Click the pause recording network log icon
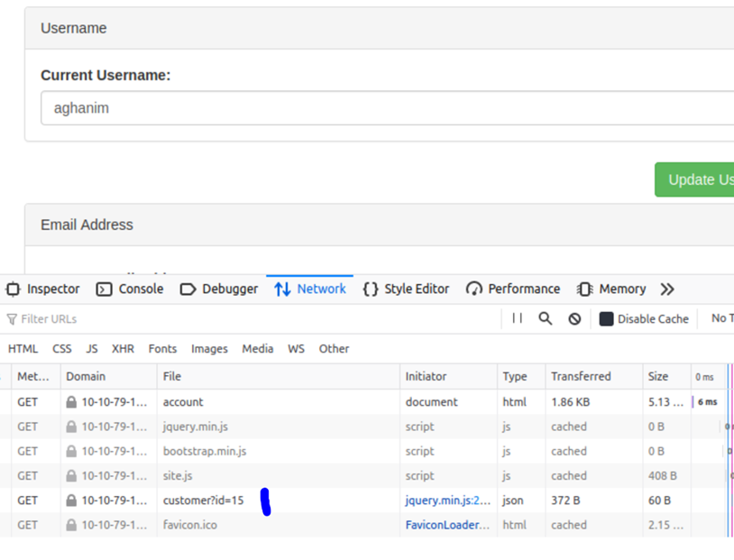Screen dimensions: 734x560 (517, 318)
